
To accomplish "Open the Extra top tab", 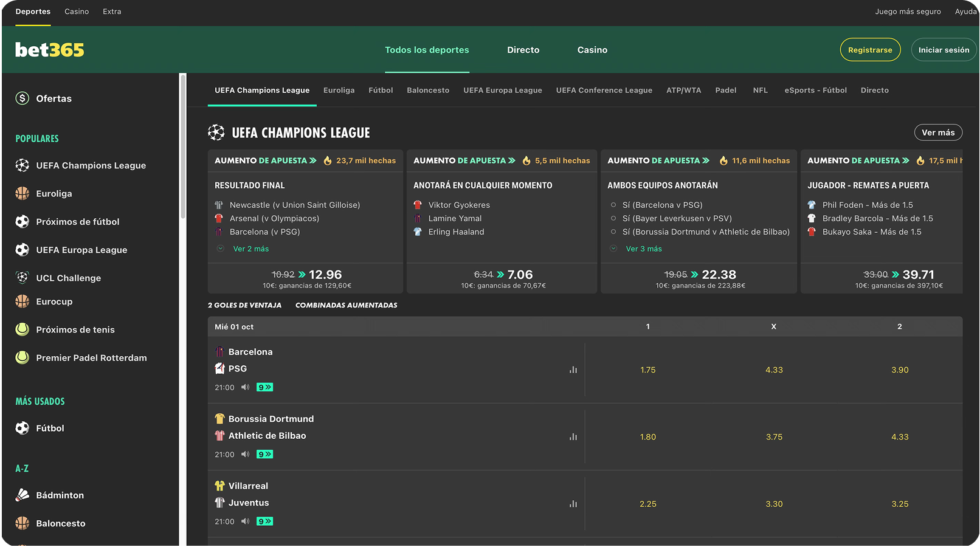I will pos(112,12).
